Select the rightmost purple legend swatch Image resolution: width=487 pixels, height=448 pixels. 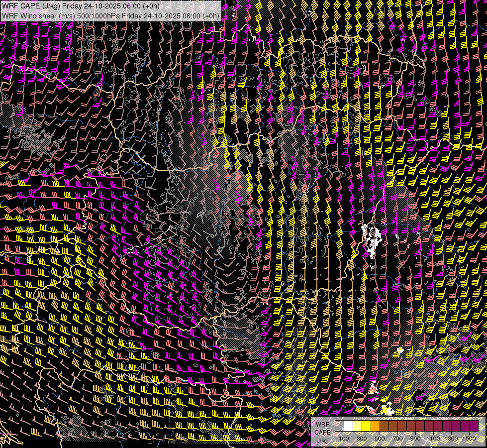pyautogui.click(x=474, y=426)
